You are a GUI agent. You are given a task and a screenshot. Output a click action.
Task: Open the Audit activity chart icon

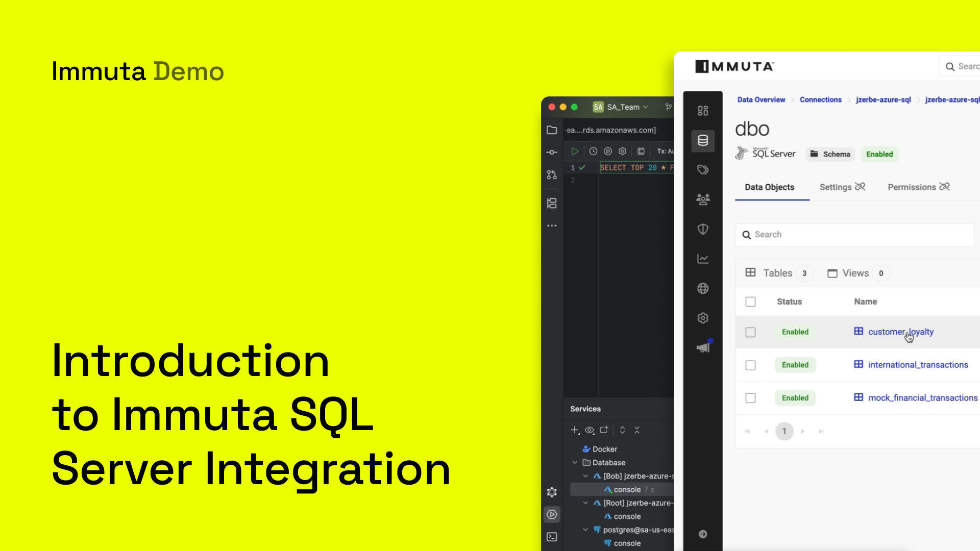point(703,258)
